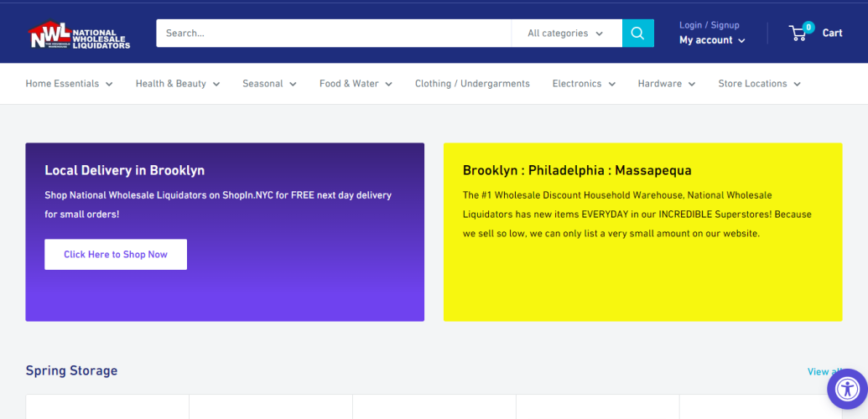Expand the Seasonal menu
Image resolution: width=868 pixels, height=419 pixels.
point(269,84)
